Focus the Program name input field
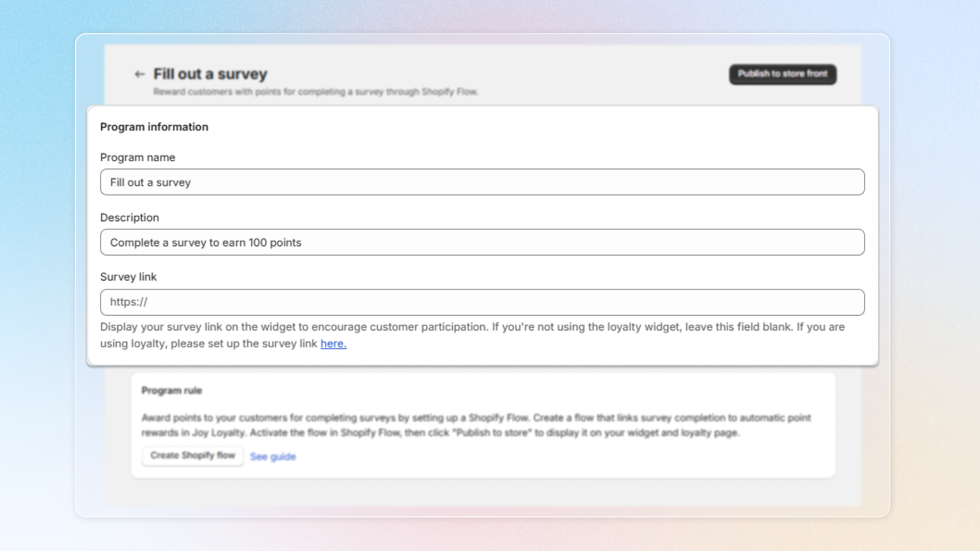This screenshot has height=551, width=980. click(482, 182)
